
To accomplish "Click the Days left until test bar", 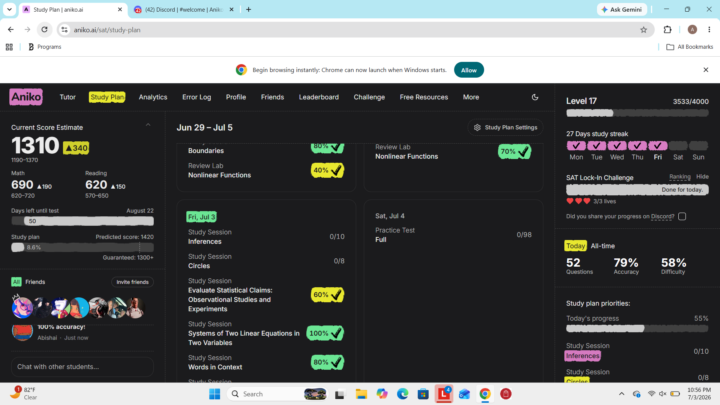I will click(x=82, y=221).
